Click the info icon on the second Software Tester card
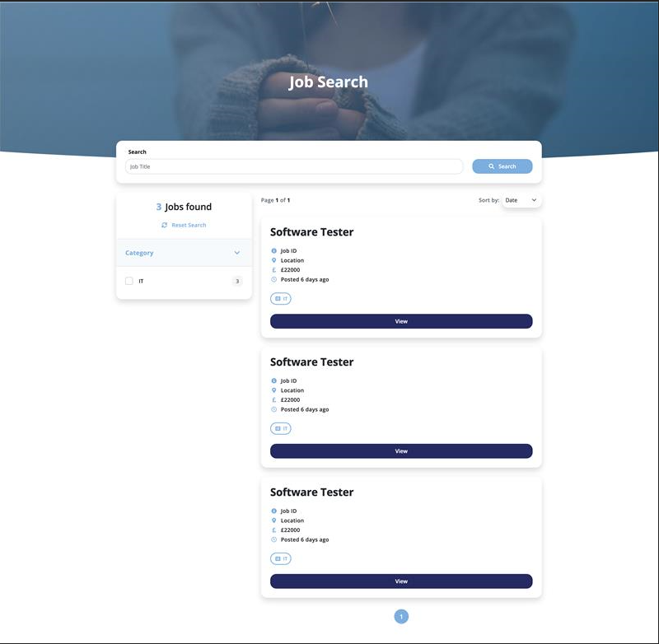The image size is (659, 644). [x=274, y=380]
